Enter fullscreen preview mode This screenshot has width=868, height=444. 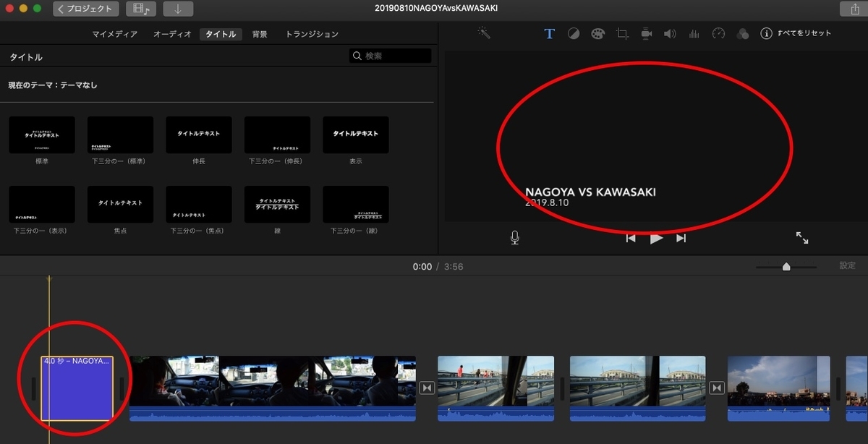coord(801,237)
